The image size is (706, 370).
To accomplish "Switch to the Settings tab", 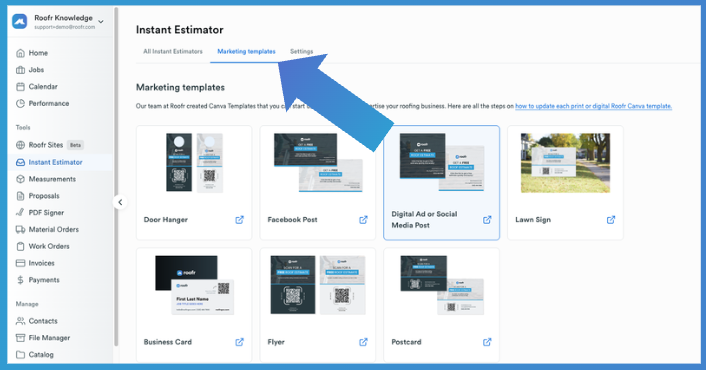I will 302,51.
